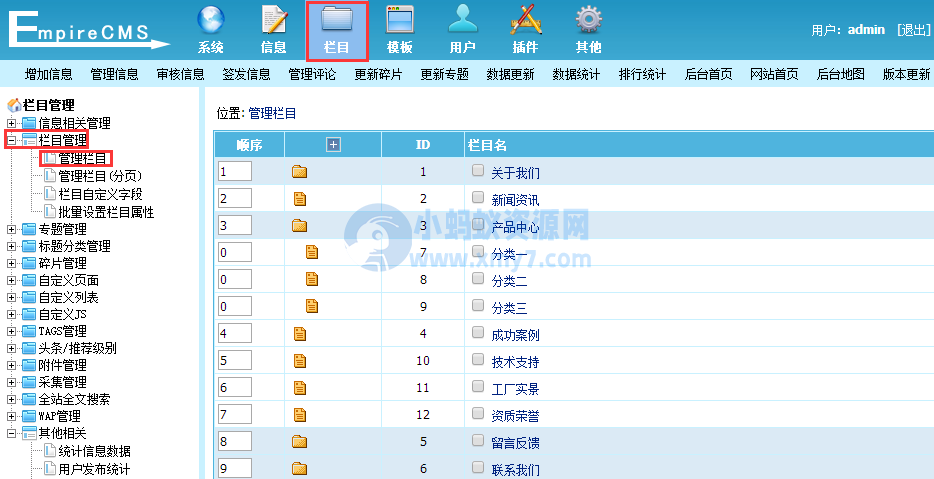
Task: Click folder icon in 产品中心 row
Action: click(x=299, y=226)
